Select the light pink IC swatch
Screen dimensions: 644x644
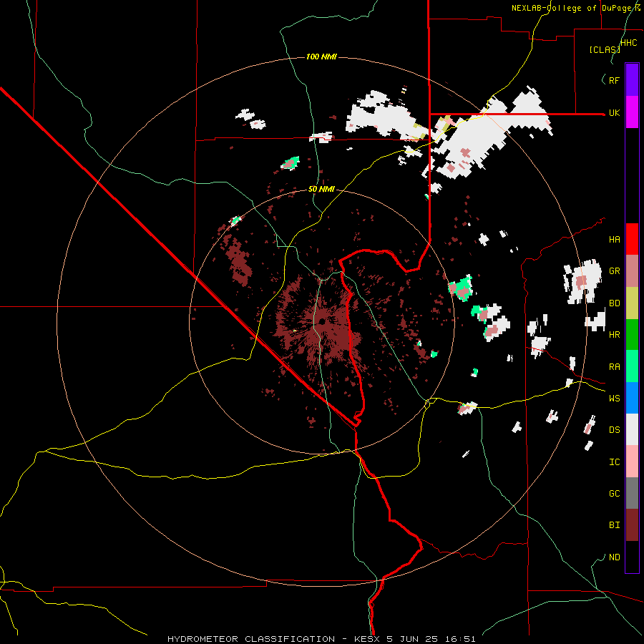coord(632,462)
